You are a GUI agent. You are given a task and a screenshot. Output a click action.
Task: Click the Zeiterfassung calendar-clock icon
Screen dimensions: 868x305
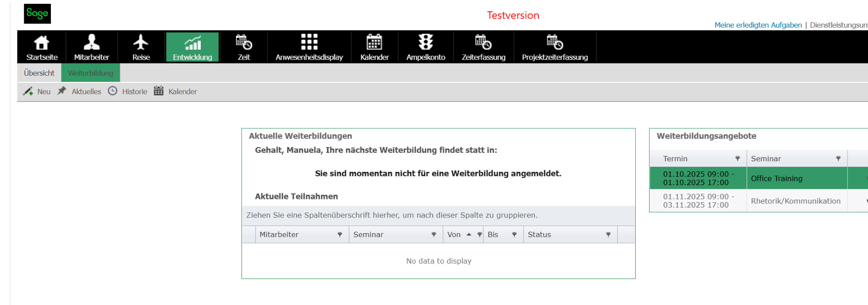coord(483,43)
